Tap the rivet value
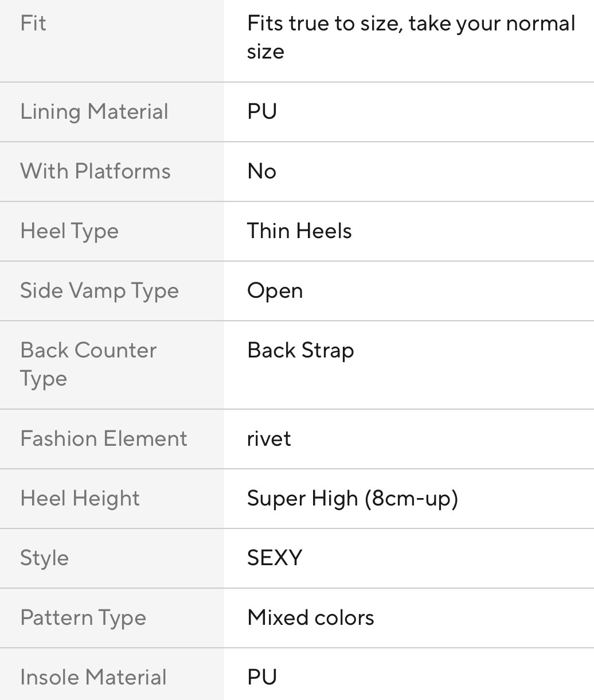The height and width of the screenshot is (700, 594). [x=269, y=439]
